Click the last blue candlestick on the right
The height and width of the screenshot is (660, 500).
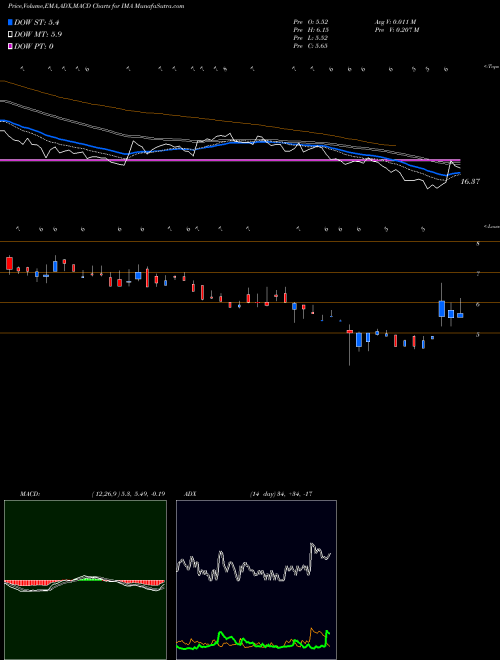(460, 313)
